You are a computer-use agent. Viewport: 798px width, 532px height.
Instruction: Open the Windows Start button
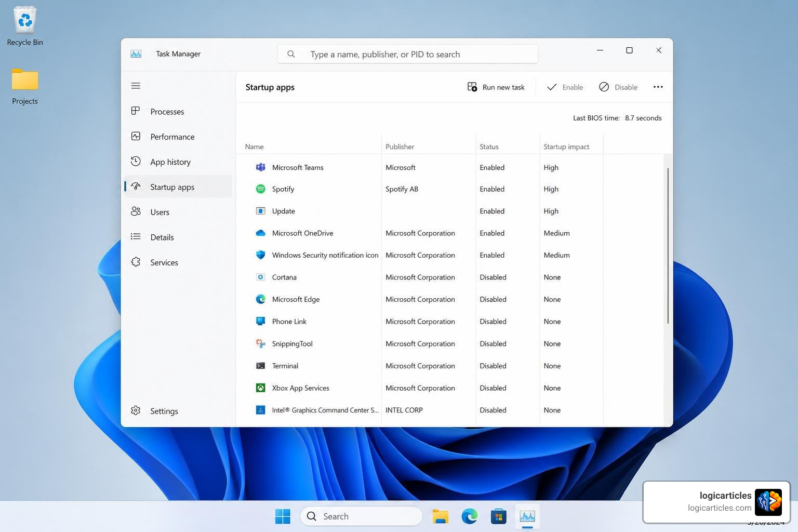click(x=283, y=516)
